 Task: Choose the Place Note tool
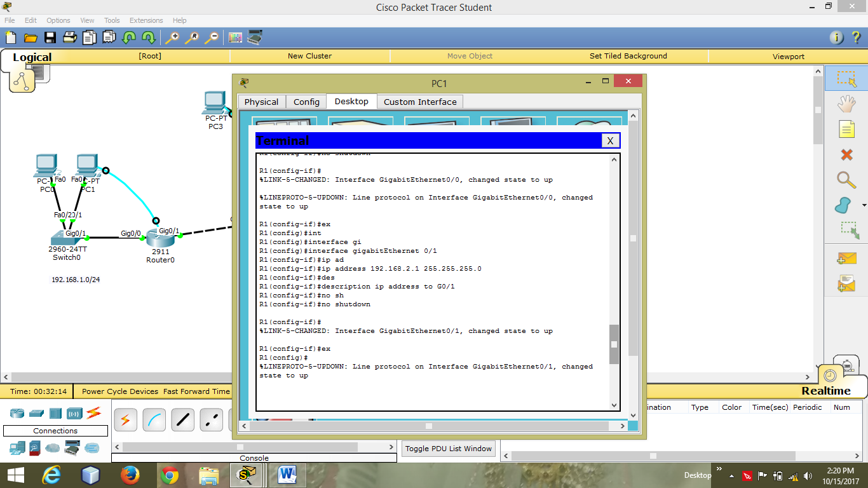pos(846,129)
